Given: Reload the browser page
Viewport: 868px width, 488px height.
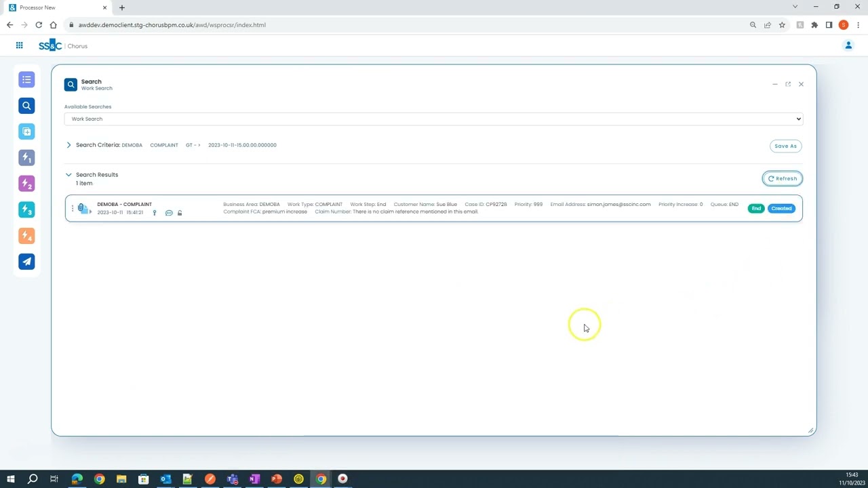Looking at the screenshot, I should pyautogui.click(x=39, y=25).
